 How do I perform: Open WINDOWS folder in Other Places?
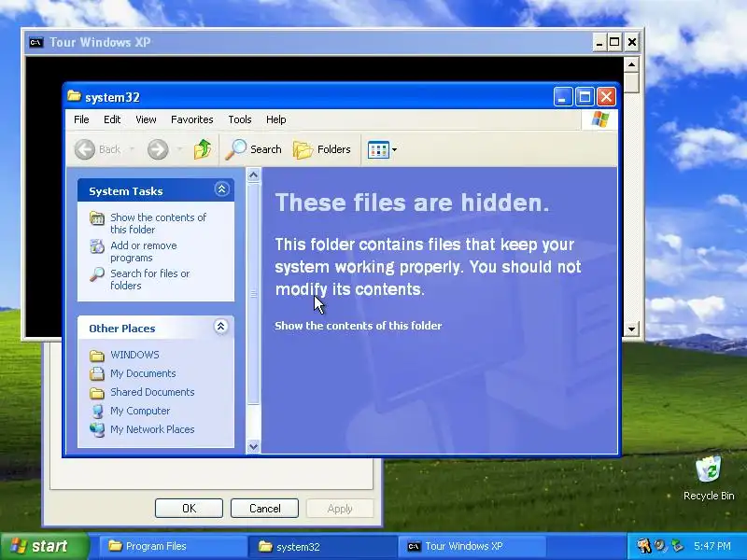[134, 355]
